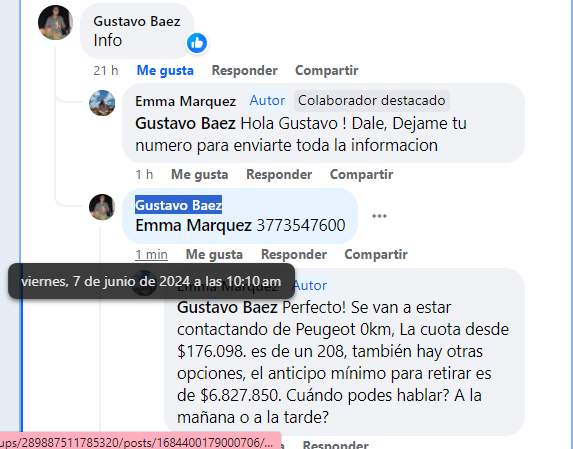This screenshot has width=573, height=449.
Task: Click Gustavo Baez's avatar on the Info comment
Action: point(56,23)
